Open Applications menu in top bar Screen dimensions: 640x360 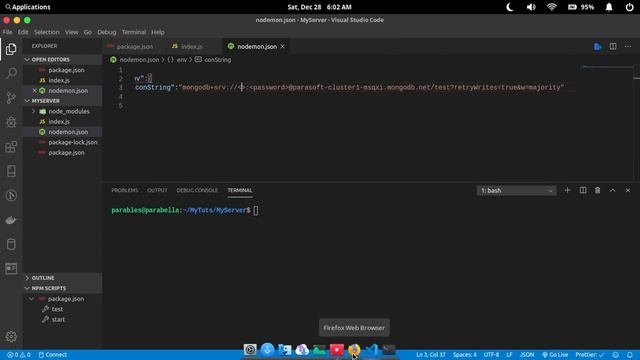pyautogui.click(x=28, y=7)
